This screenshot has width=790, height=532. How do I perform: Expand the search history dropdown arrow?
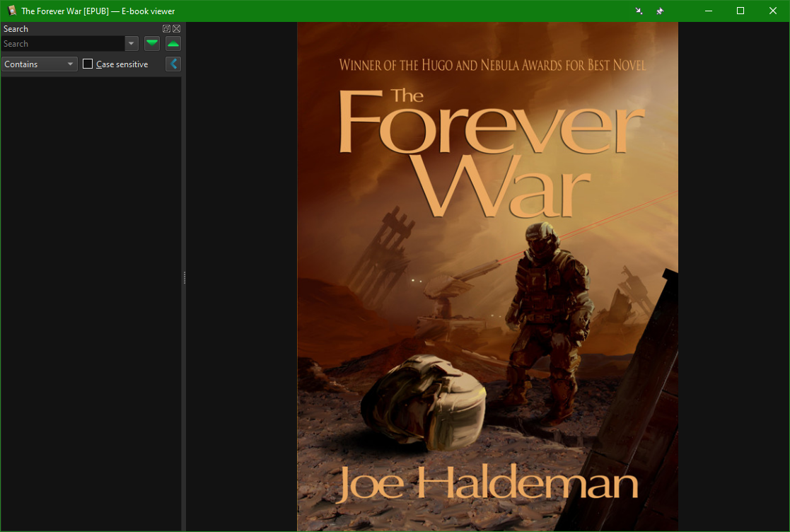(x=132, y=44)
